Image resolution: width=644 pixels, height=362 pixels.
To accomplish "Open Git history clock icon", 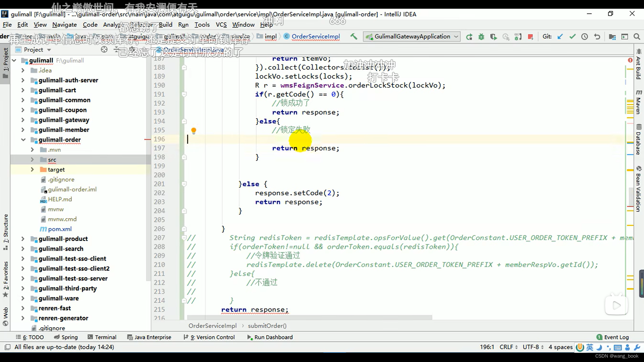I will click(x=585, y=37).
